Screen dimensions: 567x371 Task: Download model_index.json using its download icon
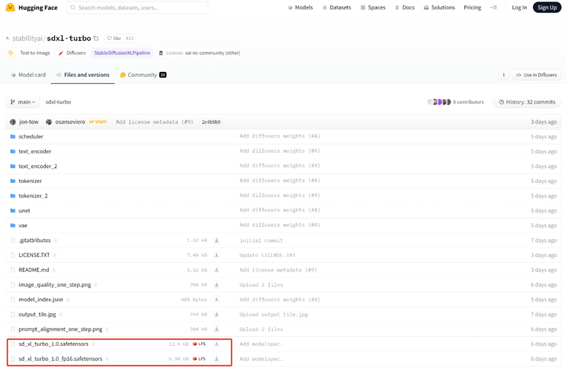(x=217, y=299)
